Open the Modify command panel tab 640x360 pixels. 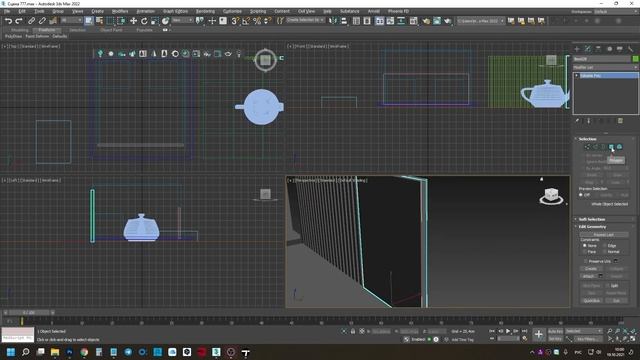(x=587, y=49)
